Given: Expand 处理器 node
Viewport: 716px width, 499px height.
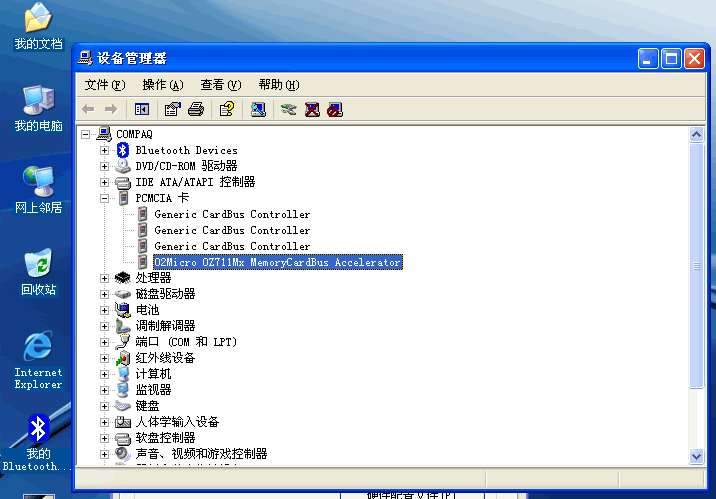Looking at the screenshot, I should tap(105, 278).
